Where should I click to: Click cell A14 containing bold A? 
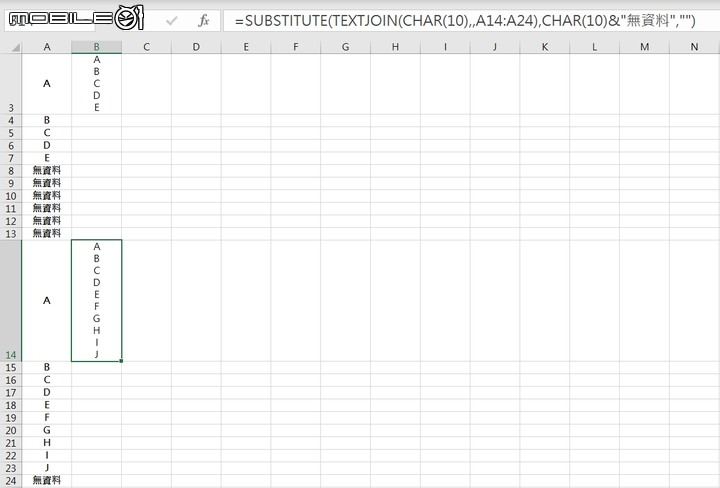click(x=47, y=301)
